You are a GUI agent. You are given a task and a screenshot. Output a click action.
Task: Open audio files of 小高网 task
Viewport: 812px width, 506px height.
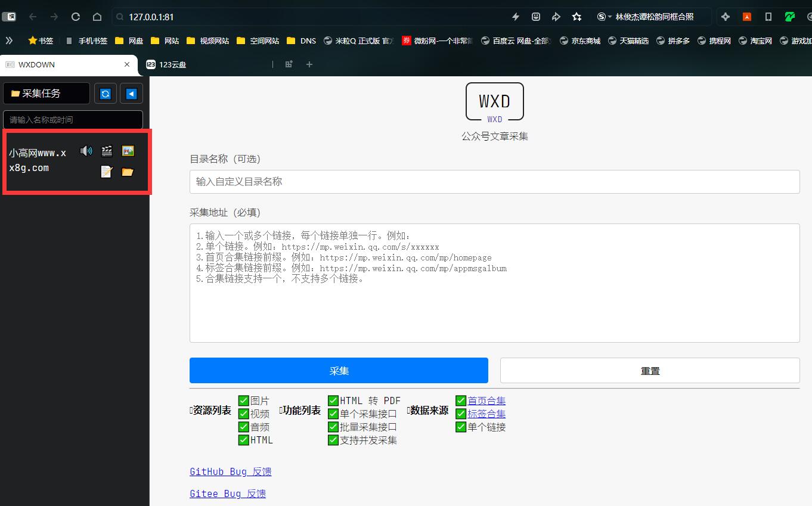click(x=86, y=151)
